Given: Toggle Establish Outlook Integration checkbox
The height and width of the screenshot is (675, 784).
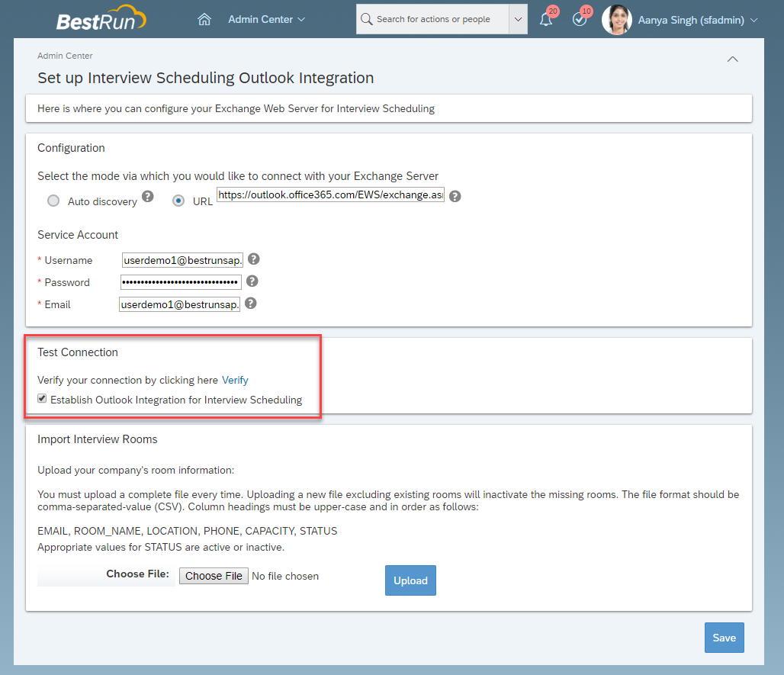Looking at the screenshot, I should click(42, 398).
